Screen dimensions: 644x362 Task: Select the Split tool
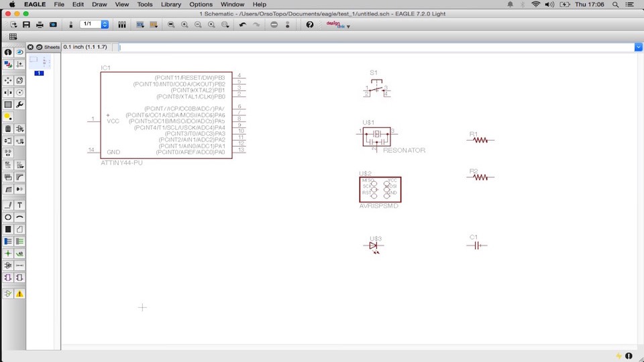pos(8,189)
